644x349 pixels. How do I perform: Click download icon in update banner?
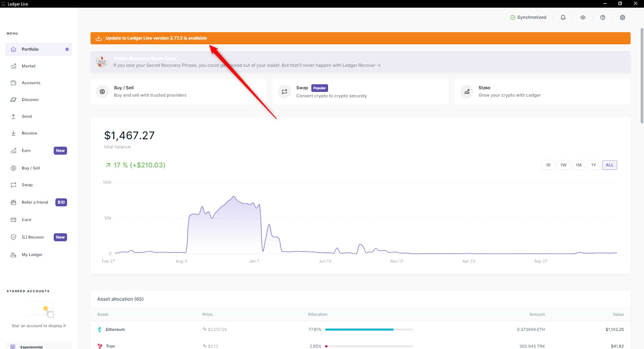click(x=99, y=38)
